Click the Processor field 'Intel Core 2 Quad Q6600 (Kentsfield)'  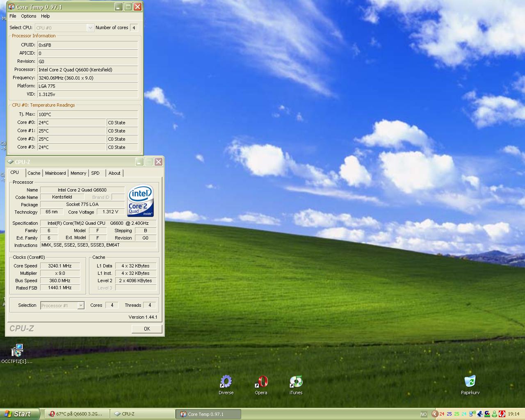(88, 69)
